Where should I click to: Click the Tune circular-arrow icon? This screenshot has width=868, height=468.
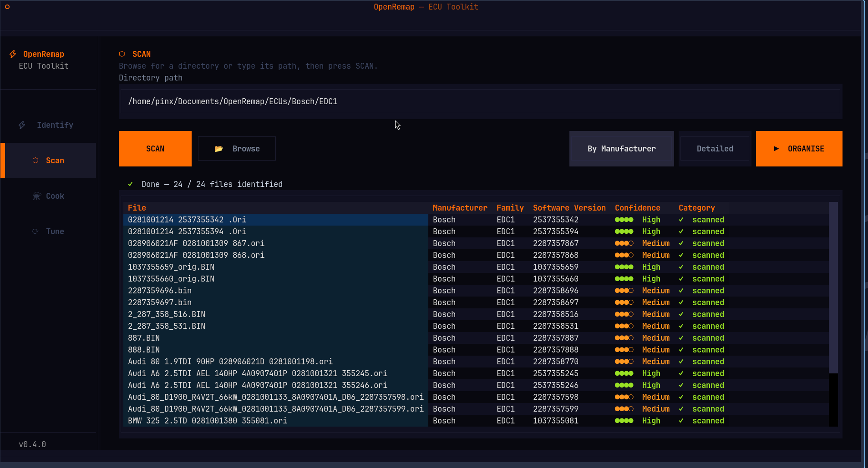(36, 231)
